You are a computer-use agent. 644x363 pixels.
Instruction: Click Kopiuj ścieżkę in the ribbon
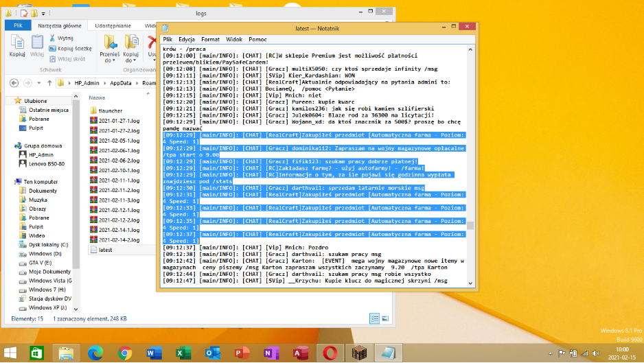click(x=69, y=49)
